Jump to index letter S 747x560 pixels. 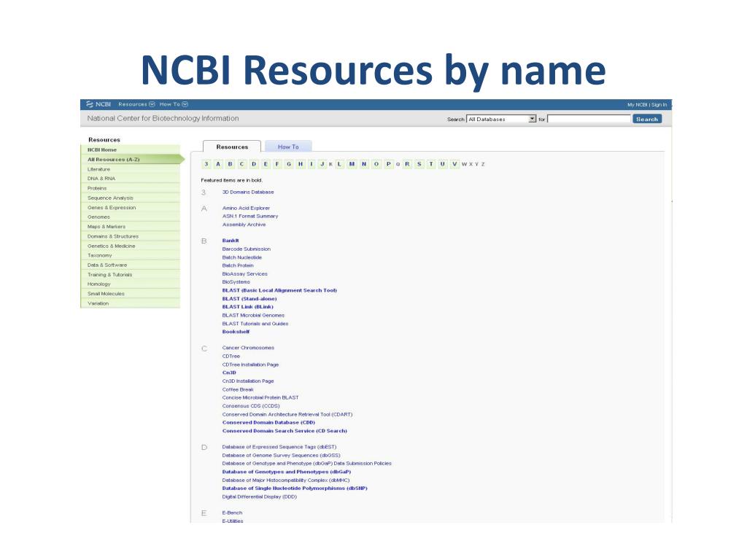coord(419,164)
